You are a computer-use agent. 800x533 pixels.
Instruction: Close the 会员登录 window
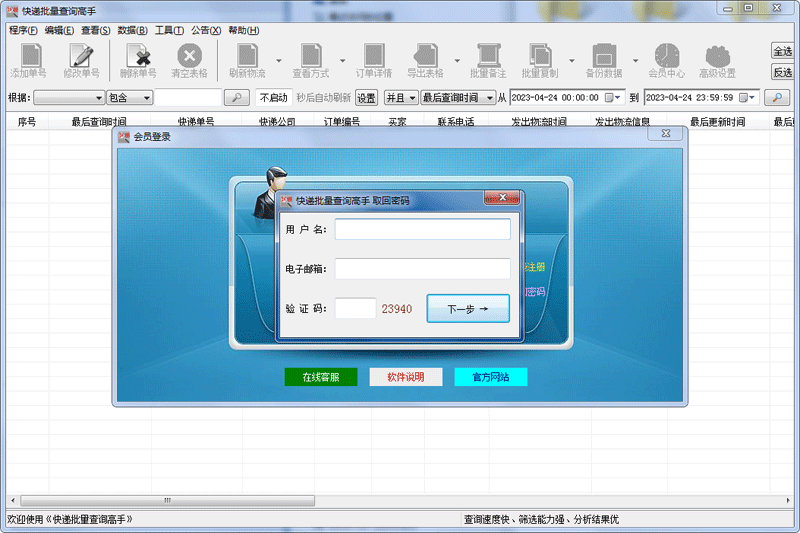coord(666,133)
